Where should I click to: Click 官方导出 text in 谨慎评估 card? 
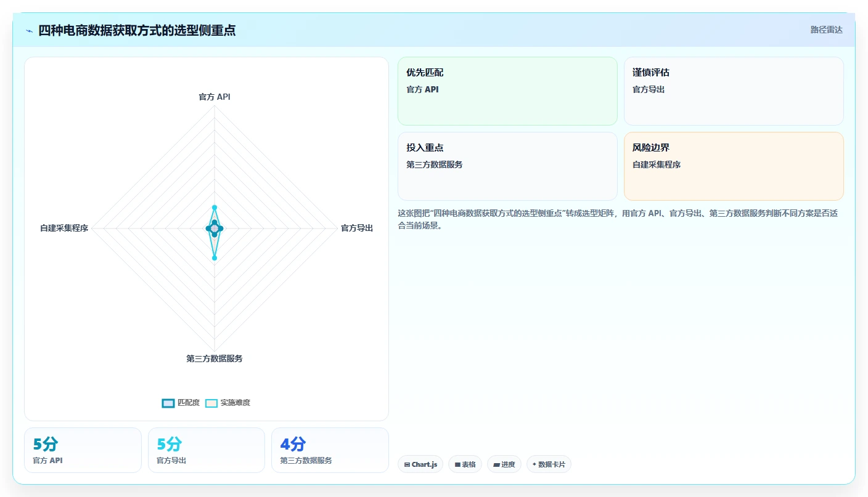[649, 89]
